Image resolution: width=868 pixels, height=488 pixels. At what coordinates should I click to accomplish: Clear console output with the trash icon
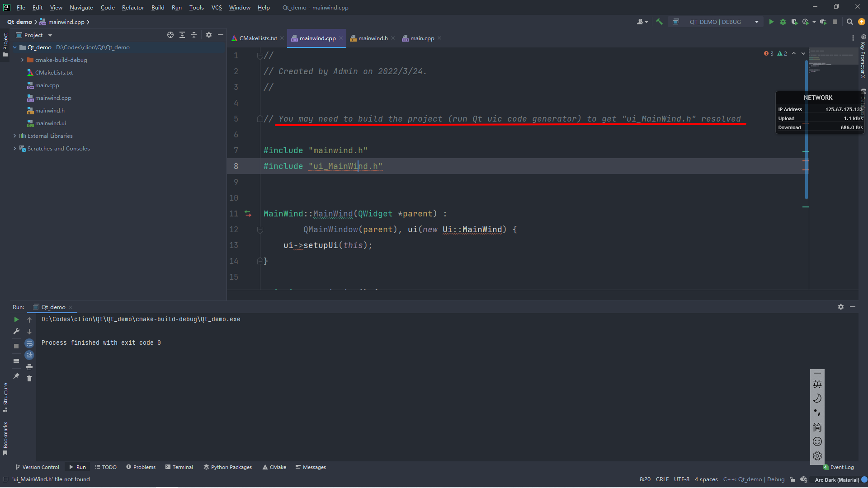pos(29,379)
